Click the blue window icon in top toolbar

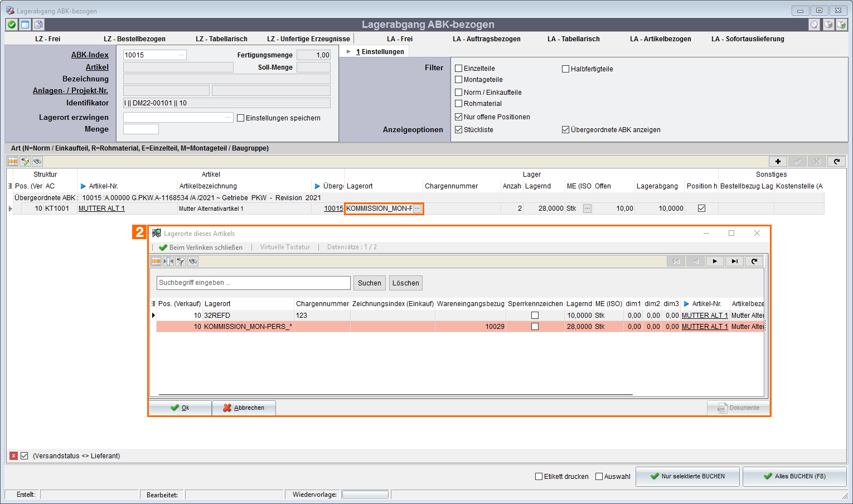(x=25, y=25)
